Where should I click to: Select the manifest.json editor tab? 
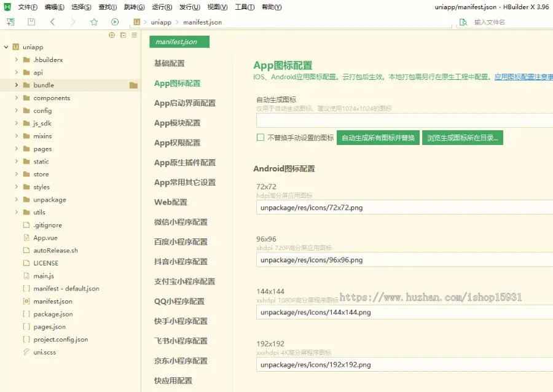tap(179, 42)
